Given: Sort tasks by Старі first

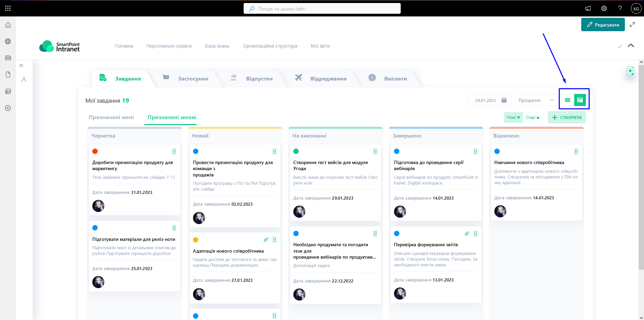Looking at the screenshot, I should tap(532, 117).
